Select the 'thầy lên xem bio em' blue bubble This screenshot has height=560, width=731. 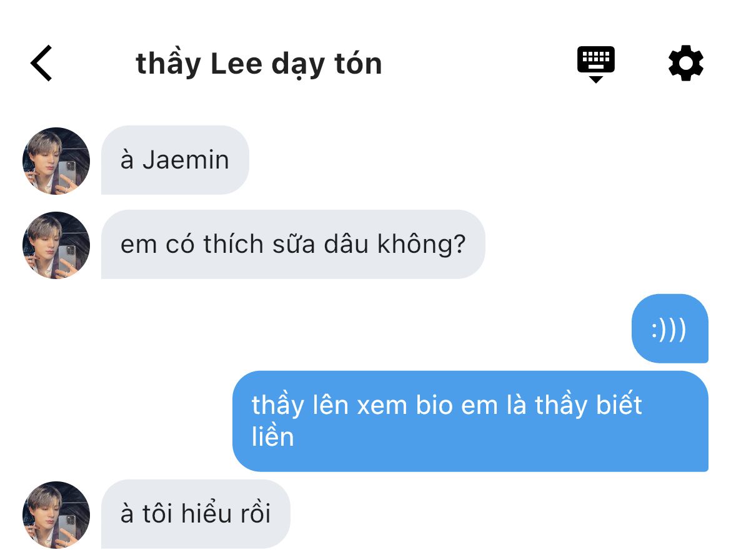click(x=470, y=421)
